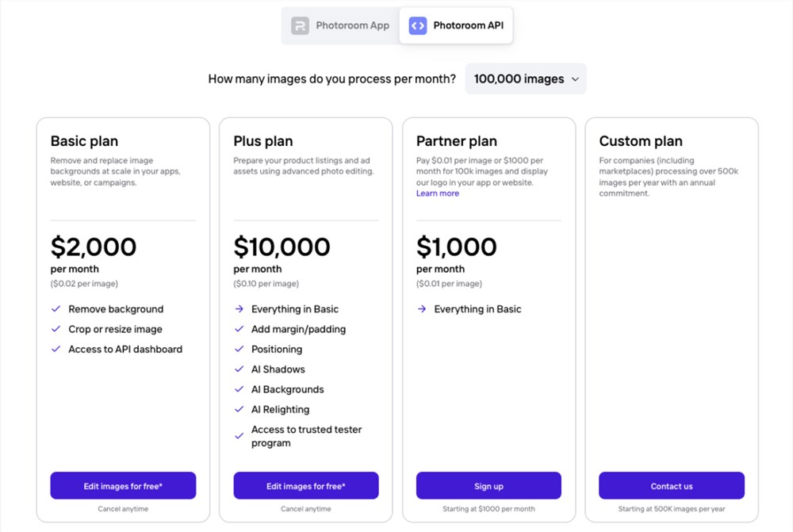This screenshot has height=532, width=793.
Task: Click the AI Backgrounds feature text
Action: click(288, 389)
